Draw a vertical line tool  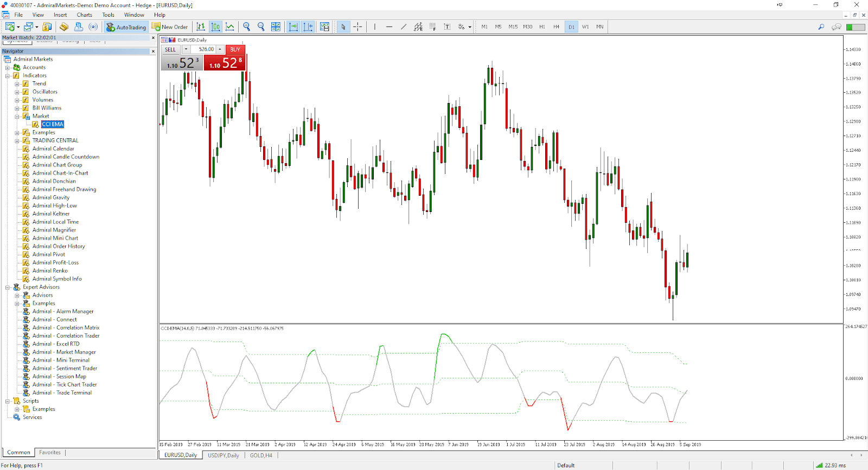pos(374,27)
